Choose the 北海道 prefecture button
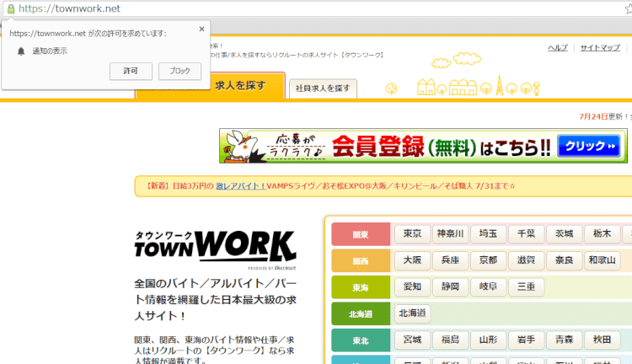 412,313
